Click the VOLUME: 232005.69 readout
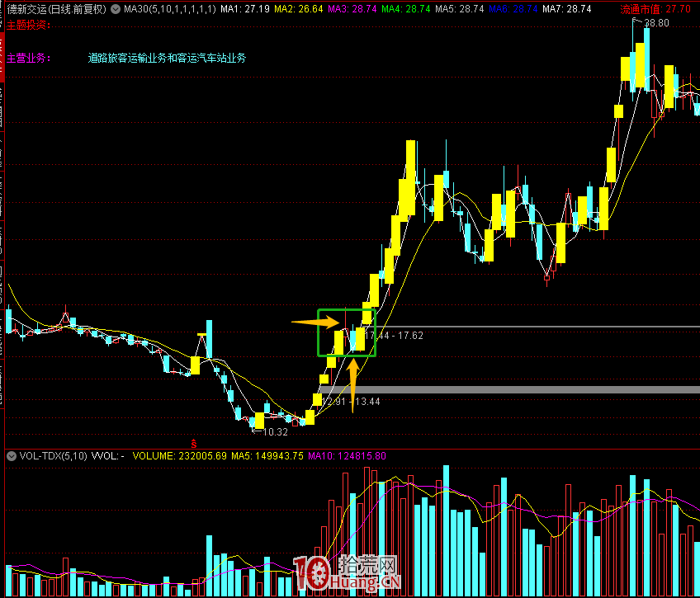700x598 pixels. click(180, 456)
